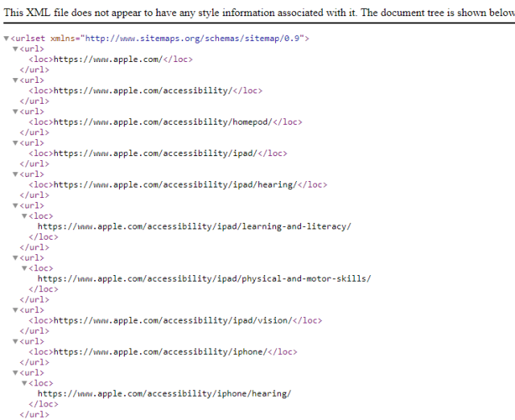Click text ending ipad/physical-and-motor-skills/

[204, 279]
